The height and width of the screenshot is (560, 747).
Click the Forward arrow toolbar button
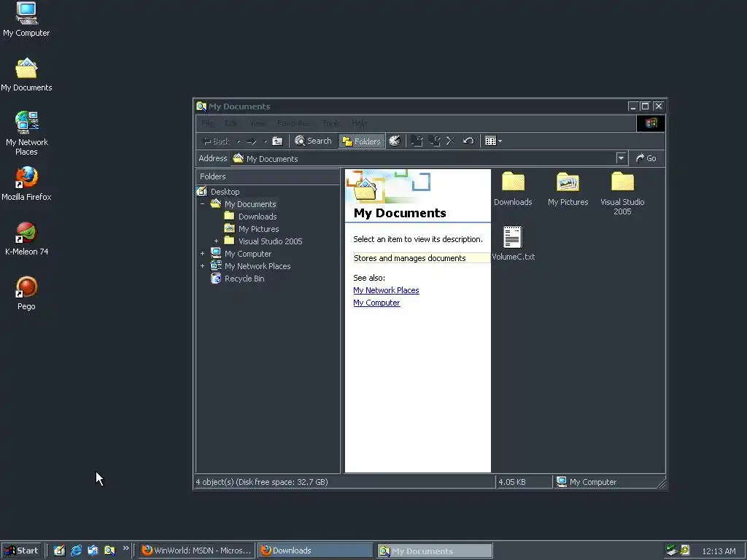click(x=252, y=141)
